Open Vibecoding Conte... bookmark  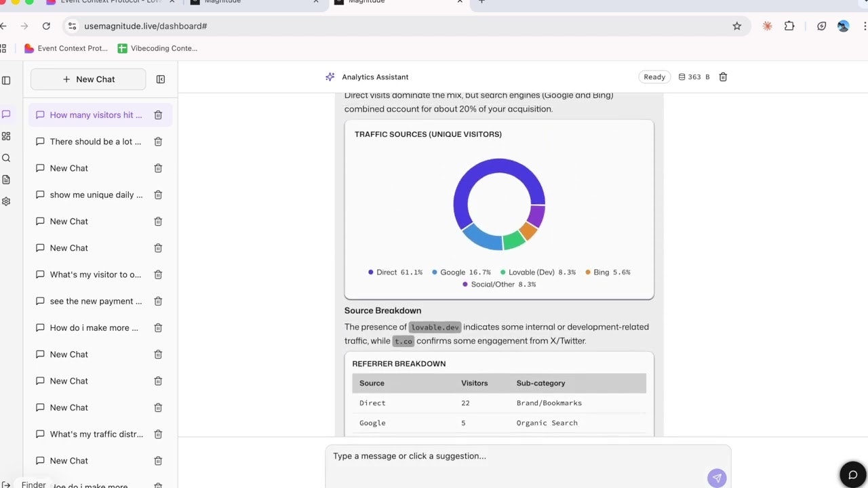[157, 48]
